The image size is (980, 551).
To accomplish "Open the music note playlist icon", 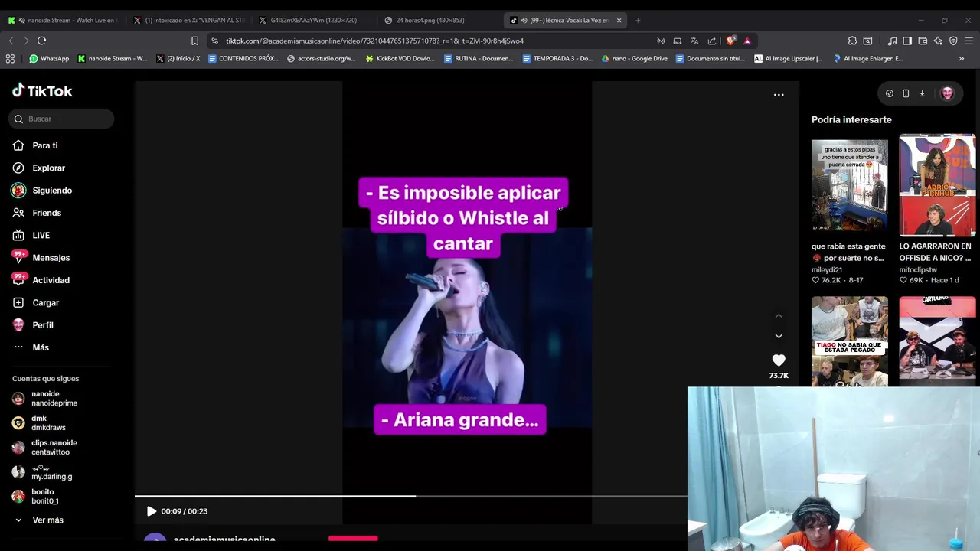I will 892,41.
